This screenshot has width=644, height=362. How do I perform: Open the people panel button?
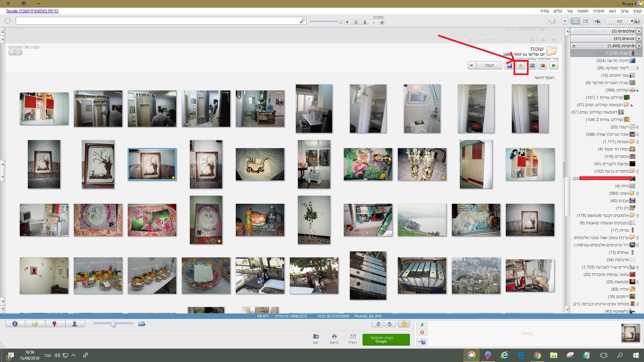[x=74, y=324]
